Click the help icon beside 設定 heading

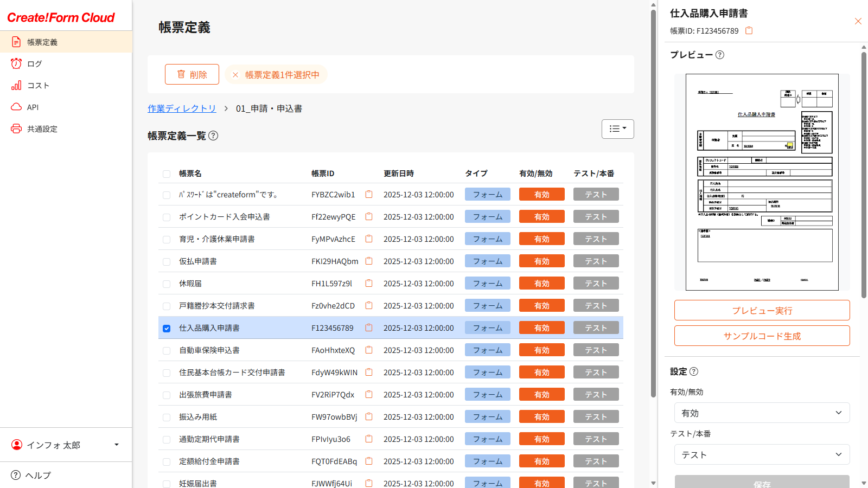[694, 371]
